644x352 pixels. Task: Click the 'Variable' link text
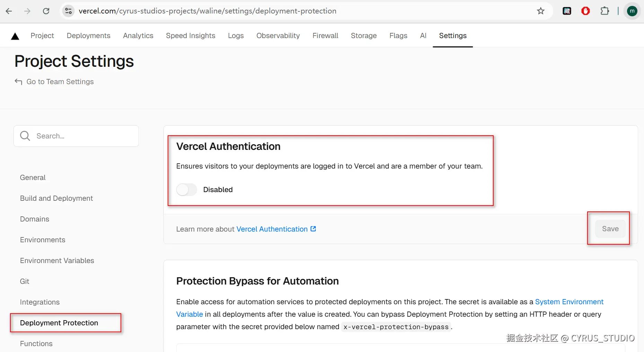(x=189, y=314)
